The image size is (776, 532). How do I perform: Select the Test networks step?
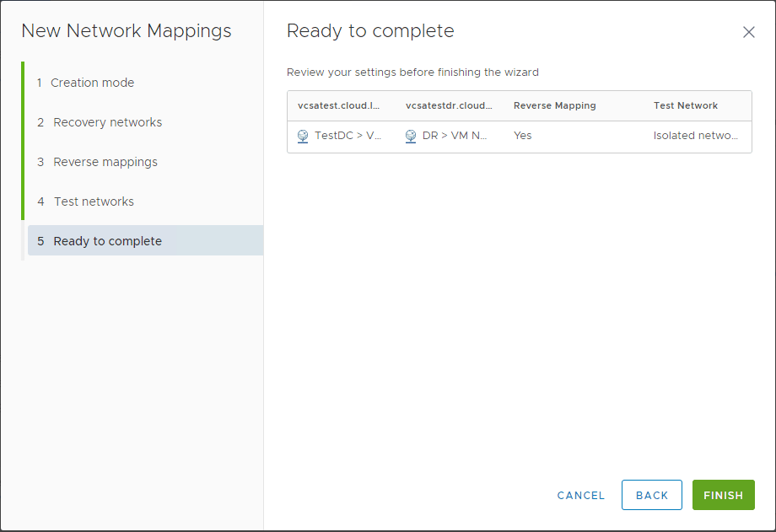(x=94, y=202)
